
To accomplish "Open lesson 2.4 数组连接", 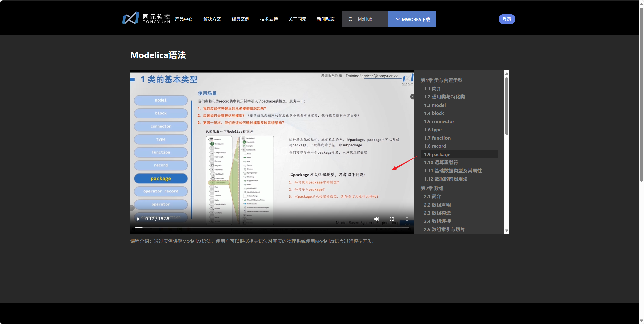I will pos(437,221).
